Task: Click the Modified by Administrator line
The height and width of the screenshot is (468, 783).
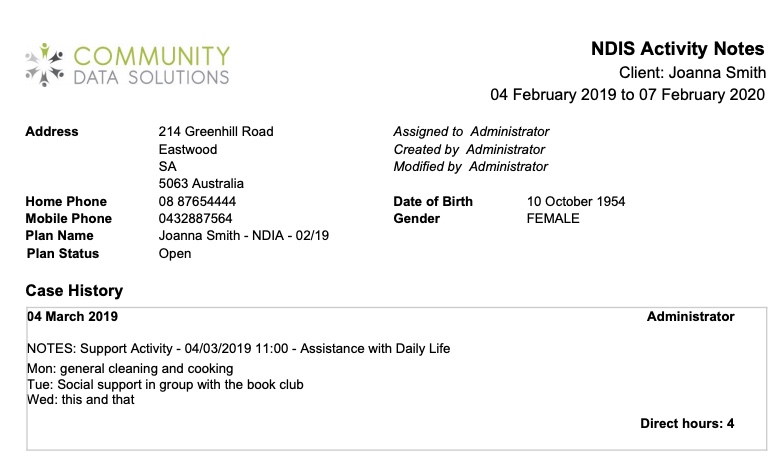Action: [x=470, y=166]
